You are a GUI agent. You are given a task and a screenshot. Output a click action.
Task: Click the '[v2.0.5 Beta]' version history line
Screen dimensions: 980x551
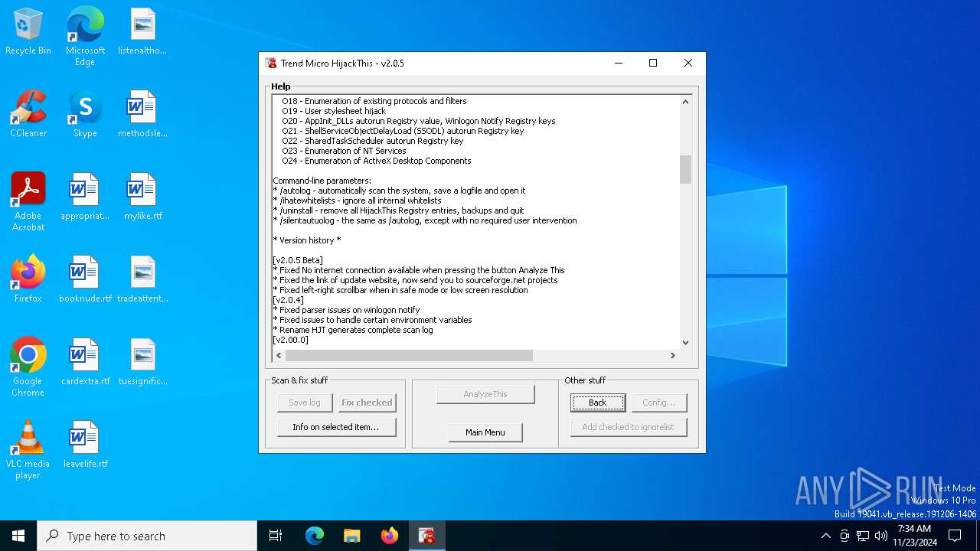(x=298, y=260)
